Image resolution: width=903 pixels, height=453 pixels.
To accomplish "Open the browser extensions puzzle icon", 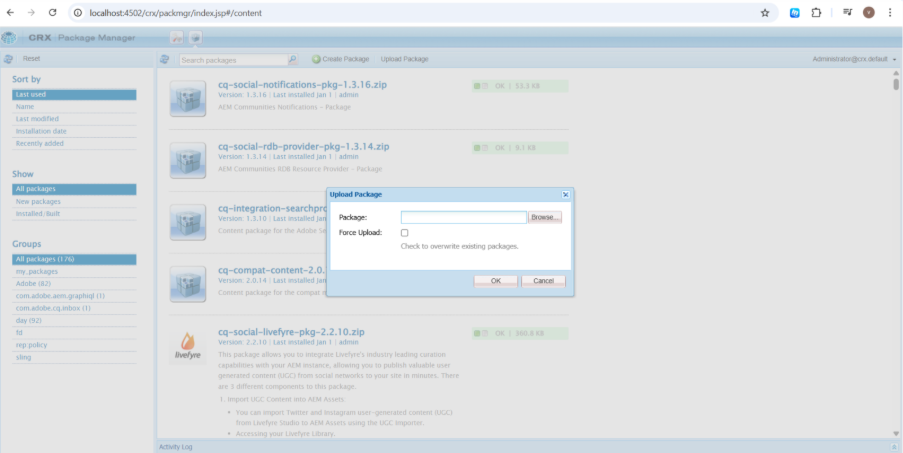I will [x=816, y=13].
